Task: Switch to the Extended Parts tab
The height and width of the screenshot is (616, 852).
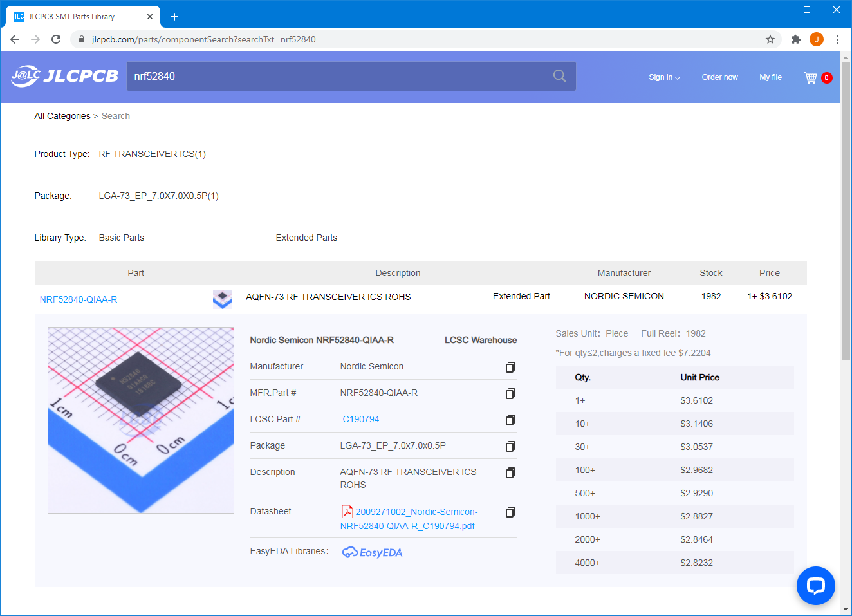Action: point(306,238)
